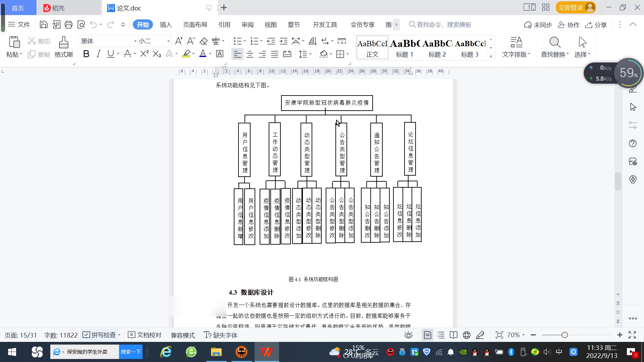Click the 文档校对 button in status bar
Viewport: 644px width, 362px height.
pos(145,335)
